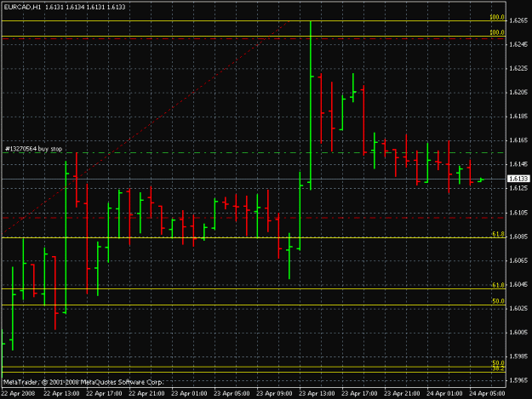Click the 1.5965 price axis label
This screenshot has height=399, width=532.
point(518,380)
